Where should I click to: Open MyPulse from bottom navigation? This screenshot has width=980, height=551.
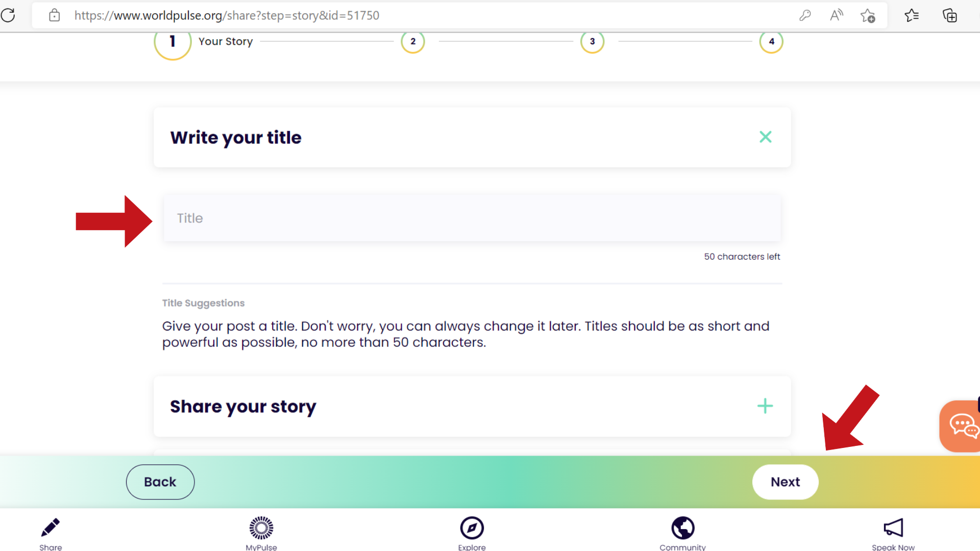pyautogui.click(x=261, y=528)
